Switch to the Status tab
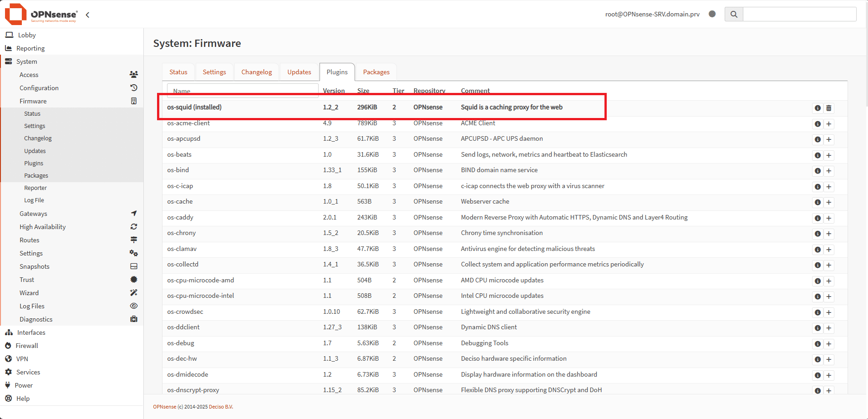Screen dimensions: 868x419 click(178, 72)
